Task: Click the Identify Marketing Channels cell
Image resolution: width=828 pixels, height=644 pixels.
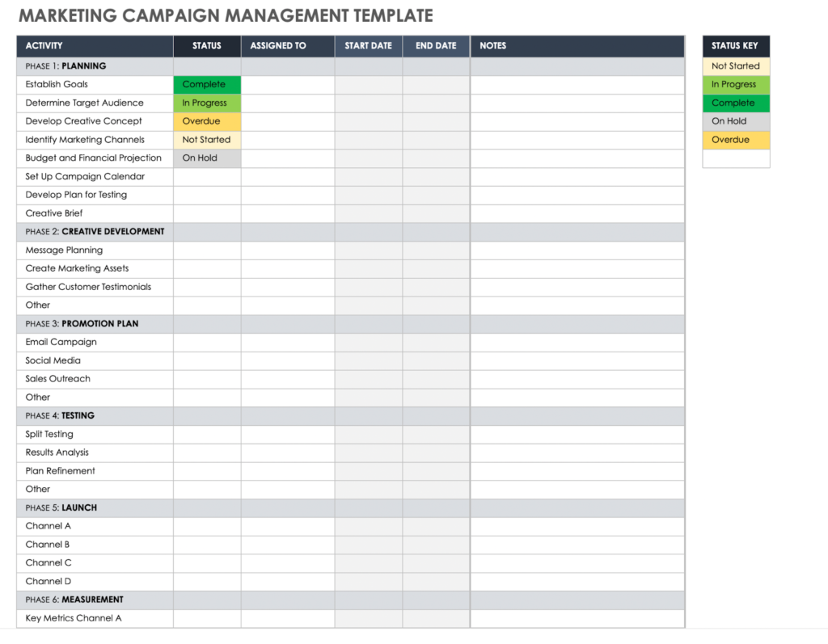Action: [x=95, y=140]
